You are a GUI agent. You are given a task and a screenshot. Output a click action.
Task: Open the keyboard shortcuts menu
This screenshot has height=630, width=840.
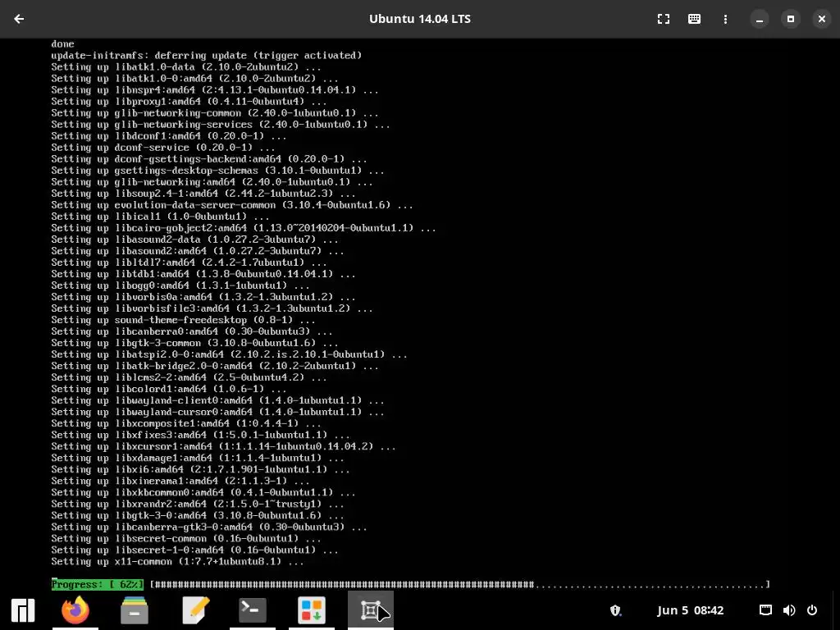[x=694, y=19]
